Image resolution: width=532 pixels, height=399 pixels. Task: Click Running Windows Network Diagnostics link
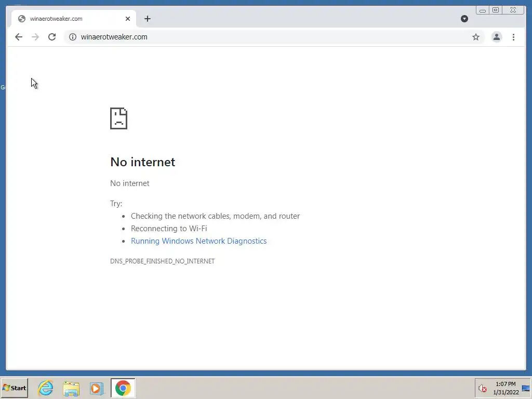click(x=199, y=241)
